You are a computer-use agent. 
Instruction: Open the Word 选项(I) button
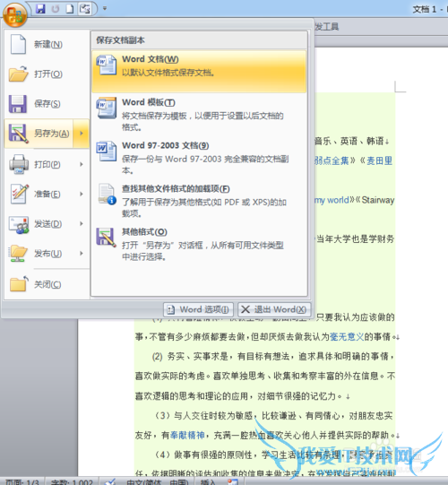(x=198, y=309)
